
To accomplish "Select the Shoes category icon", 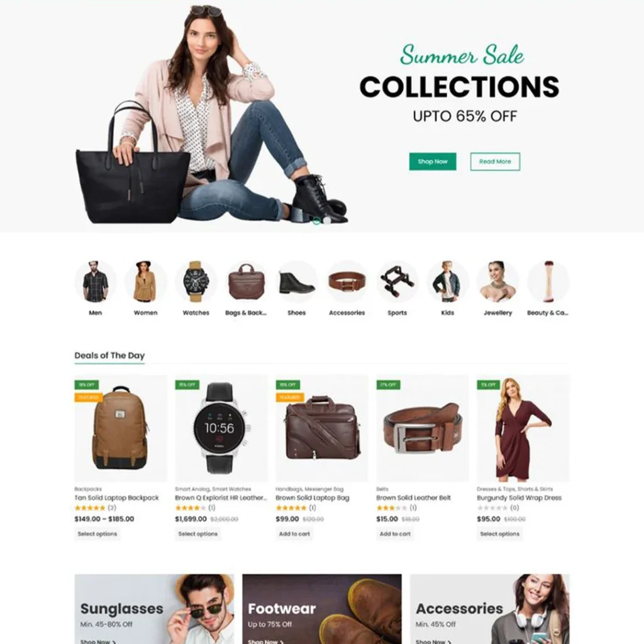I will pos(297,282).
